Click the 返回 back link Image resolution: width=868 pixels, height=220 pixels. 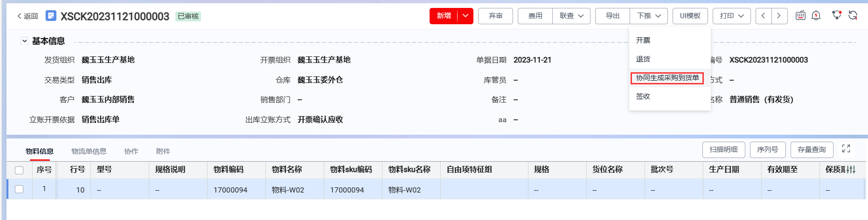28,16
